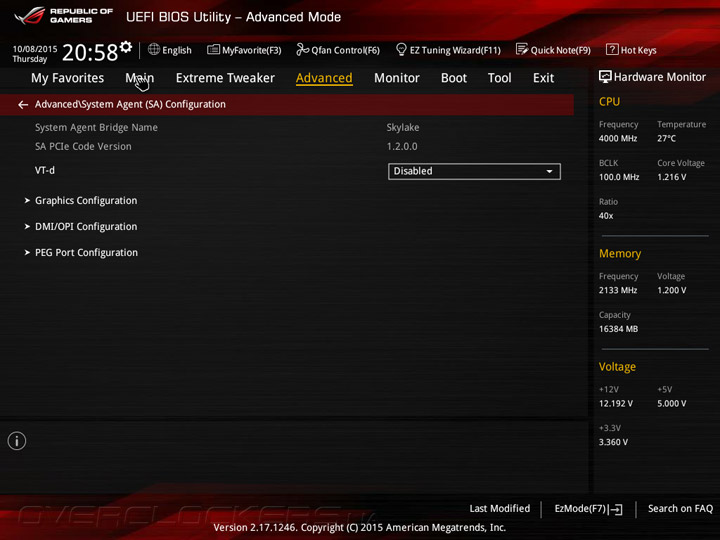This screenshot has height=540, width=720.
Task: Go to the Exit tab
Action: click(544, 78)
